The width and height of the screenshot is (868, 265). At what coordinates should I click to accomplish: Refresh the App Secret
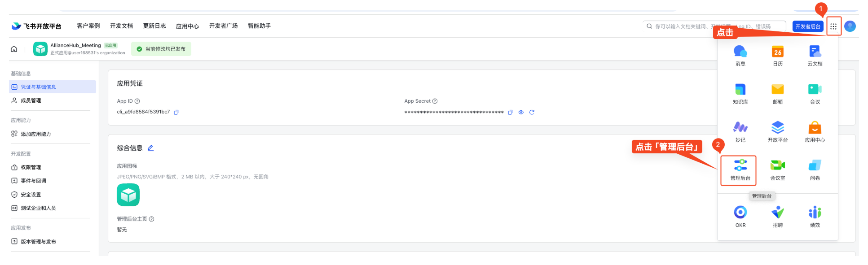click(x=532, y=112)
